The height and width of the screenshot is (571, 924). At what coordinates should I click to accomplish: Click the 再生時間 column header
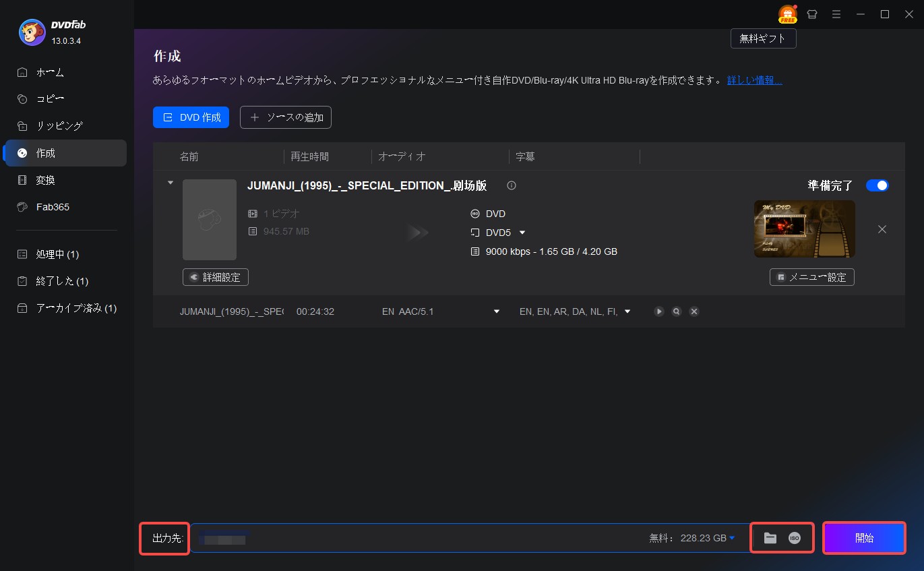[x=310, y=156]
